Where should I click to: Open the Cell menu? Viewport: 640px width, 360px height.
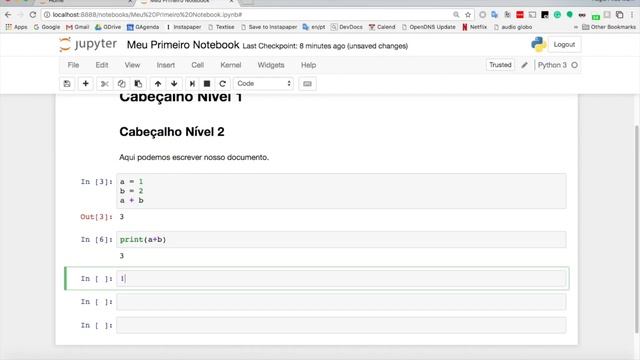pos(198,65)
